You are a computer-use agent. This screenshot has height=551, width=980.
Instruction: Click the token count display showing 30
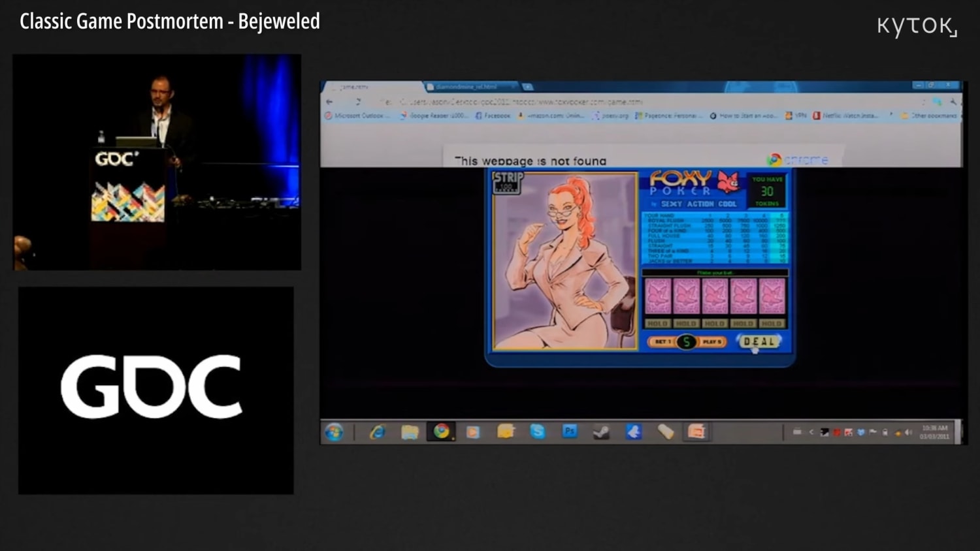pyautogui.click(x=767, y=191)
